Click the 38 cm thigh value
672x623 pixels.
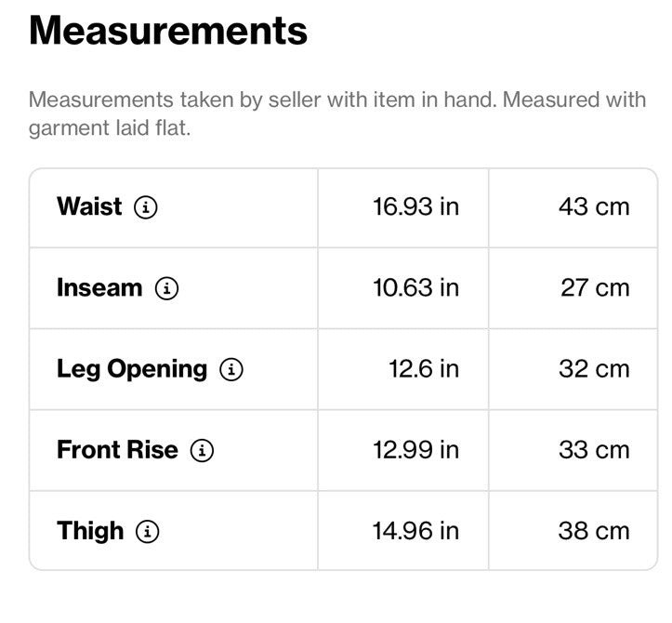[x=594, y=531]
